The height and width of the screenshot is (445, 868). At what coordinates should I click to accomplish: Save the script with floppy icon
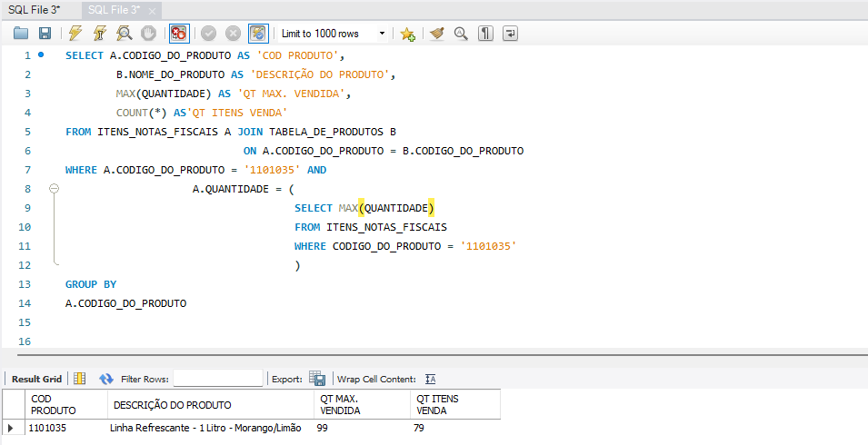pyautogui.click(x=45, y=34)
